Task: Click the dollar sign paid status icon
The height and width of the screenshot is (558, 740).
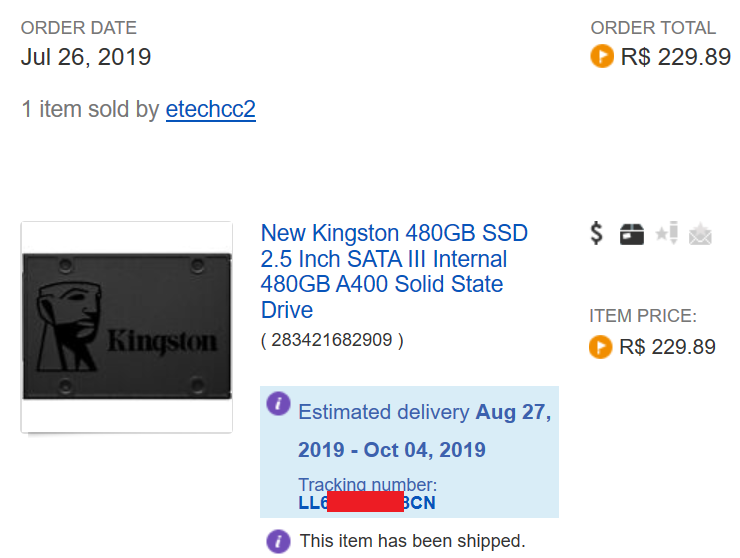Action: [597, 234]
